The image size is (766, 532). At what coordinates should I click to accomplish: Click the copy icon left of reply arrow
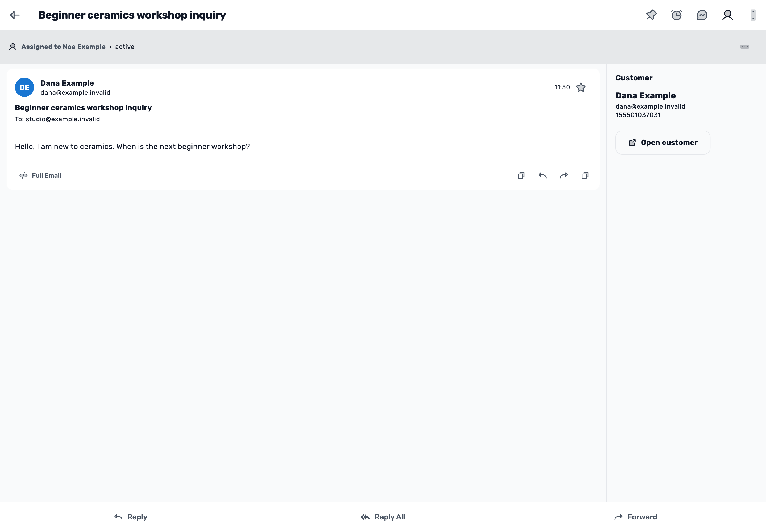click(x=521, y=175)
